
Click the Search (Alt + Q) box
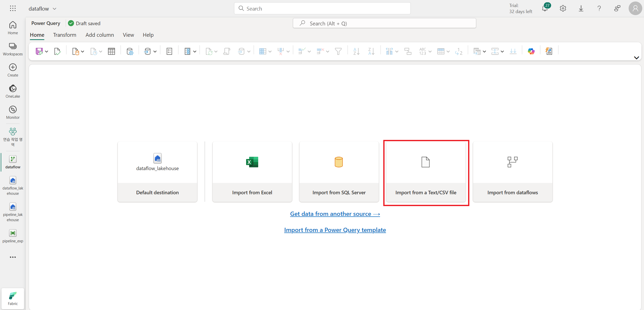384,23
